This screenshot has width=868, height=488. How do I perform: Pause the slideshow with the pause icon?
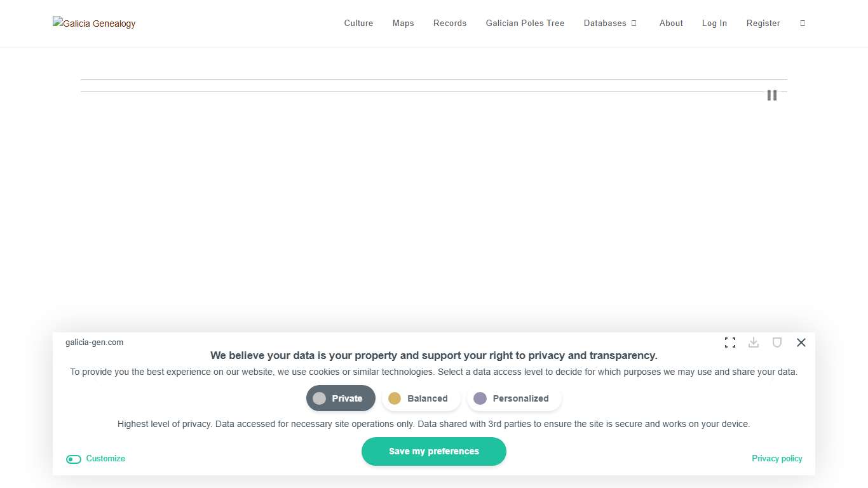pos(771,95)
